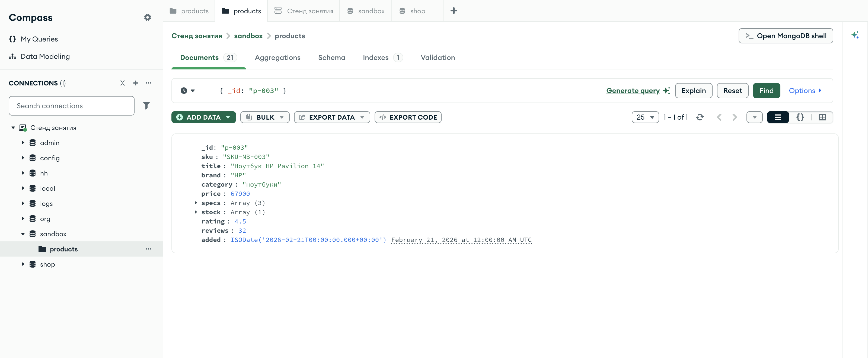The height and width of the screenshot is (358, 868).
Task: Collapse the sandbox database
Action: (x=23, y=234)
